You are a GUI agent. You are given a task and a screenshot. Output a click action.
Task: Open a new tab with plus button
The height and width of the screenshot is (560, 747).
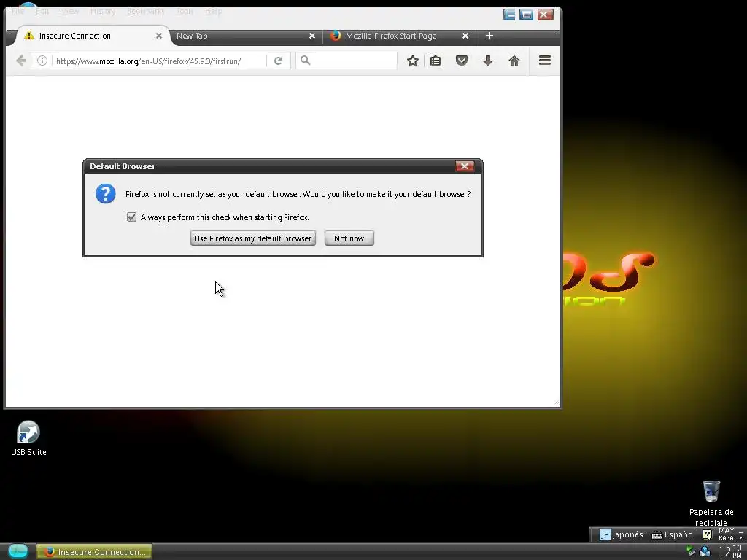click(x=489, y=36)
